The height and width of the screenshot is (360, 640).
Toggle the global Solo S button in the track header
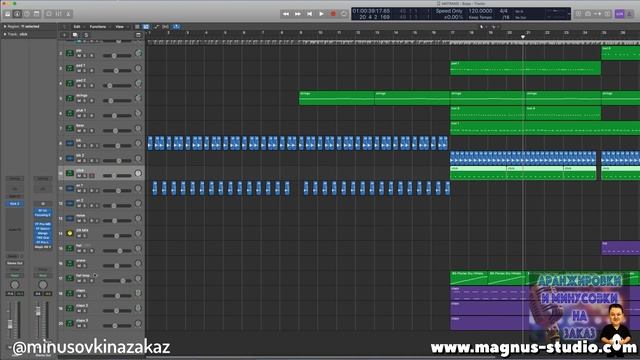[86, 35]
